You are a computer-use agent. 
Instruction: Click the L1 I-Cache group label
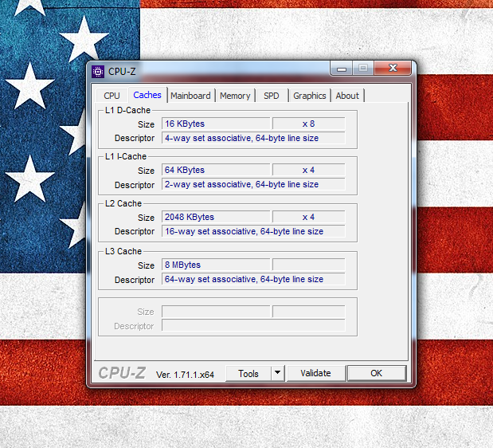tap(126, 156)
